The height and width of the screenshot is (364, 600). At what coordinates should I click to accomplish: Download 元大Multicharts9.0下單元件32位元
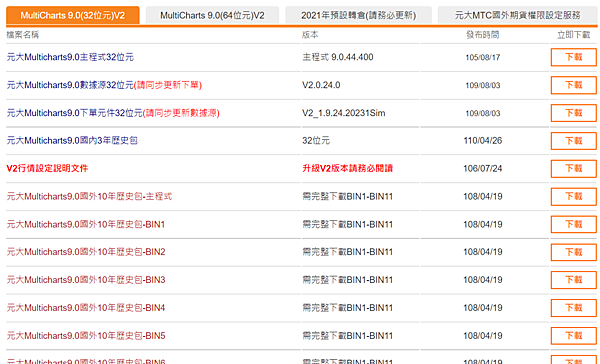tap(574, 113)
